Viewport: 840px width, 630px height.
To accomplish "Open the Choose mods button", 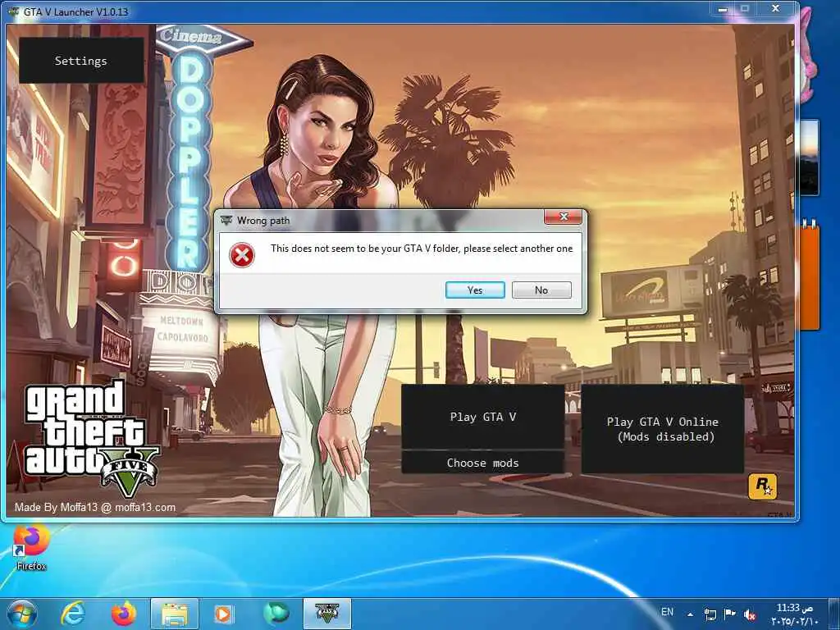I will (x=482, y=463).
